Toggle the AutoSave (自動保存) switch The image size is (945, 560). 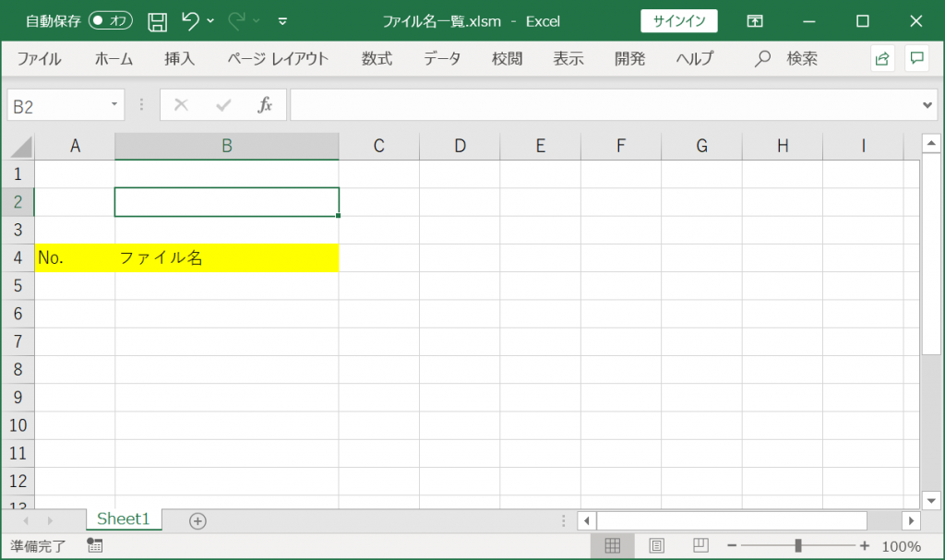click(111, 21)
